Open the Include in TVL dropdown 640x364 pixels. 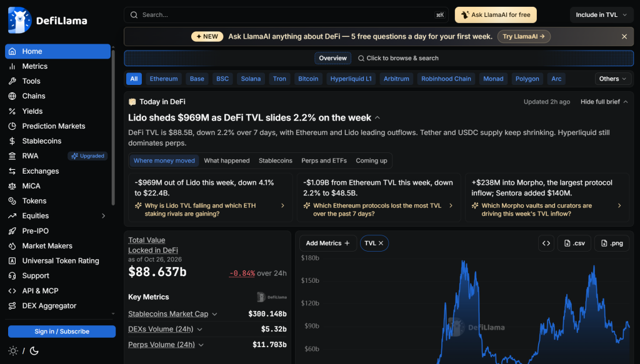coord(601,15)
